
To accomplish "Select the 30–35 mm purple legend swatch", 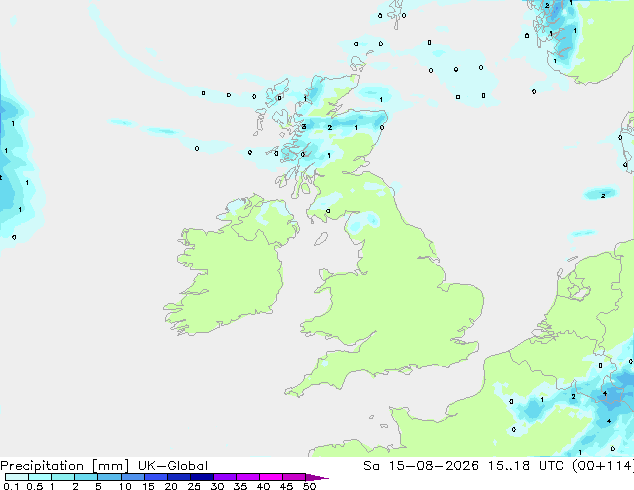I will (x=224, y=477).
